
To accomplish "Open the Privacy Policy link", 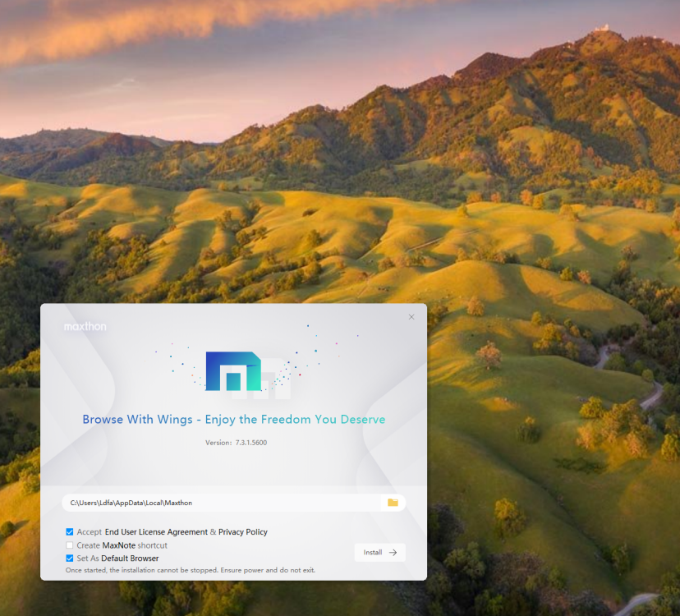I will (242, 532).
